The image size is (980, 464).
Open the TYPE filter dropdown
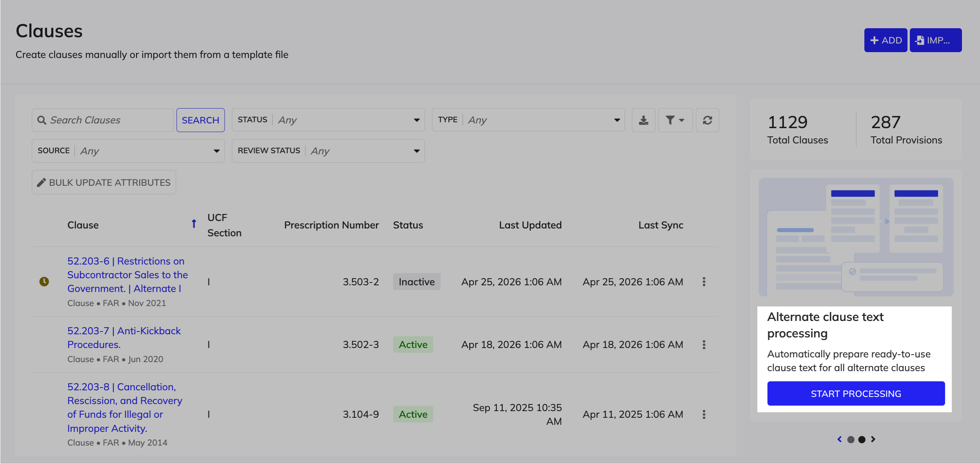tap(528, 120)
